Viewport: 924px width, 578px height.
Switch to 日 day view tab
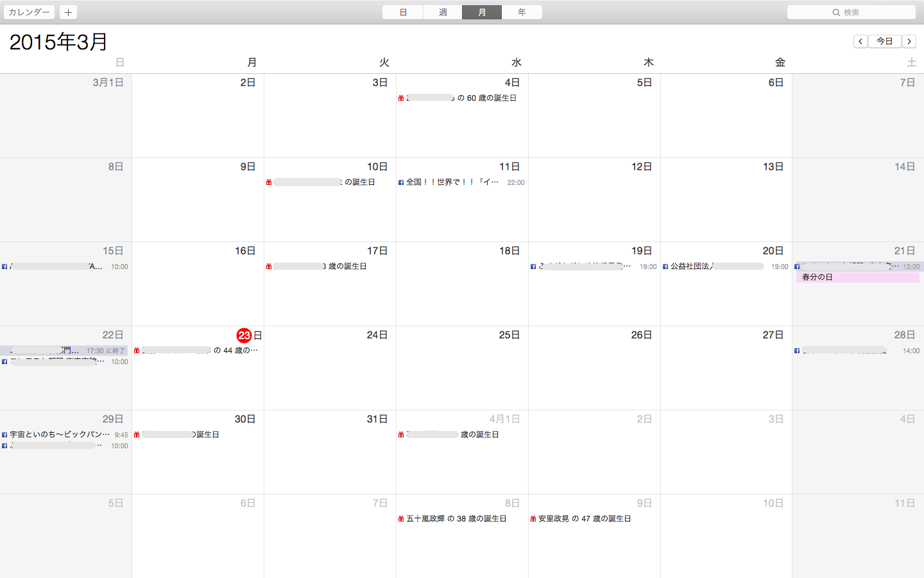pyautogui.click(x=403, y=12)
